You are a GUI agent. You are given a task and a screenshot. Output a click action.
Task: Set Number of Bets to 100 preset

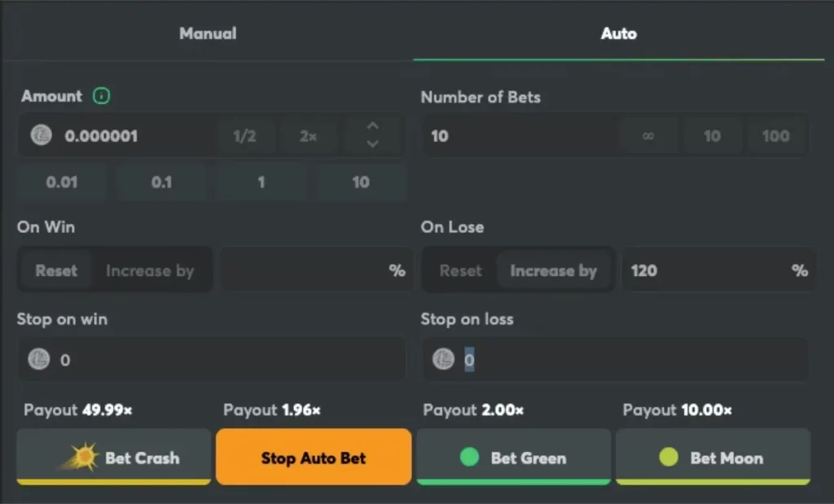point(775,136)
